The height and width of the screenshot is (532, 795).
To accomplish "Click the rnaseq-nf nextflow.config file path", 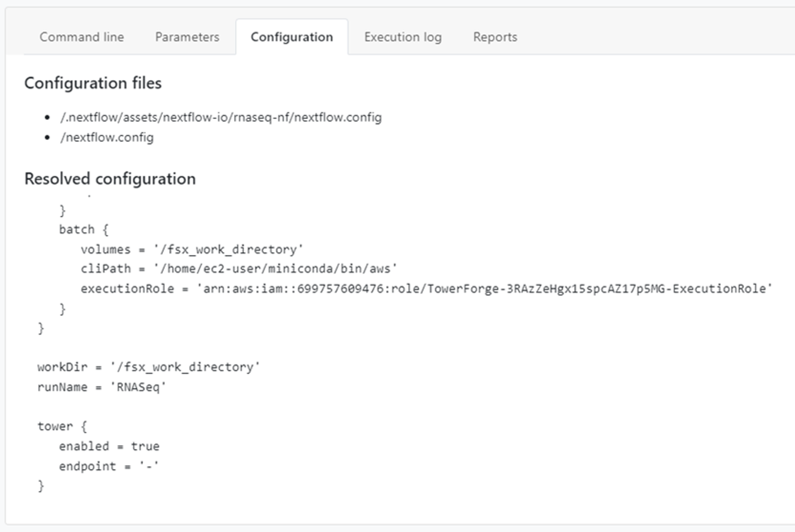I will (221, 118).
